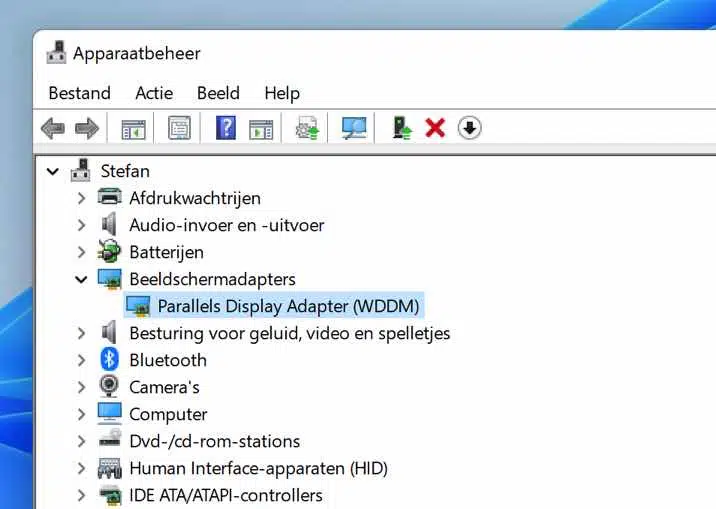
Task: Expand the Dvd-/cd-rom-stations category
Action: tap(81, 441)
